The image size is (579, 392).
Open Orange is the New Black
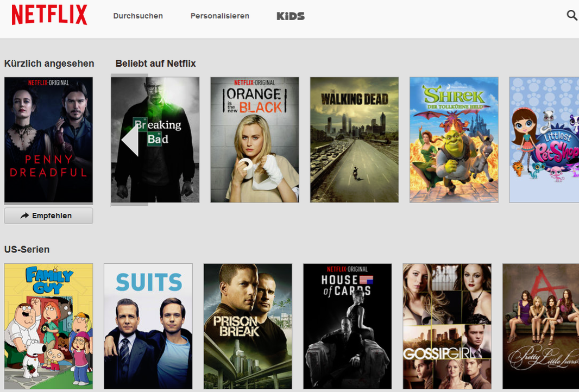click(255, 140)
